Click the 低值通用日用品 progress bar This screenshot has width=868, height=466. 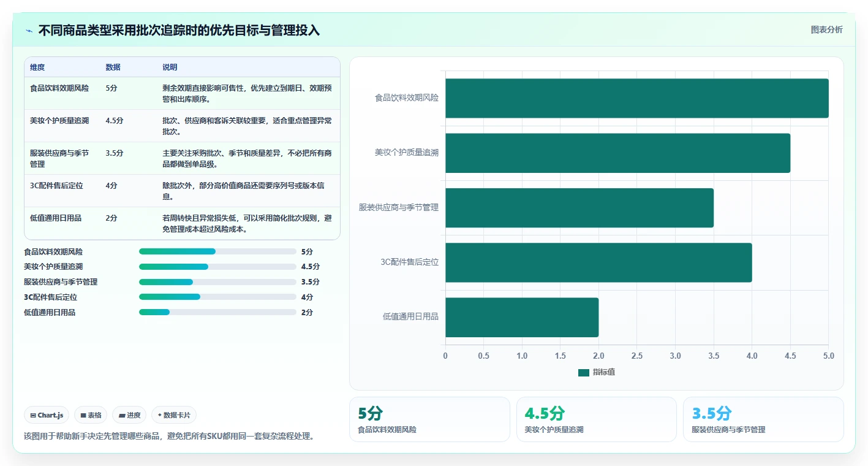(217, 312)
